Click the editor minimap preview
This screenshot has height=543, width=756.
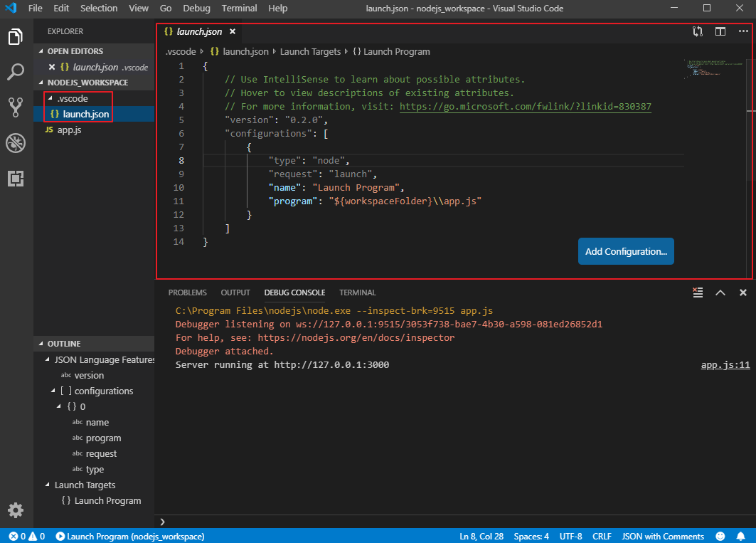pos(715,69)
